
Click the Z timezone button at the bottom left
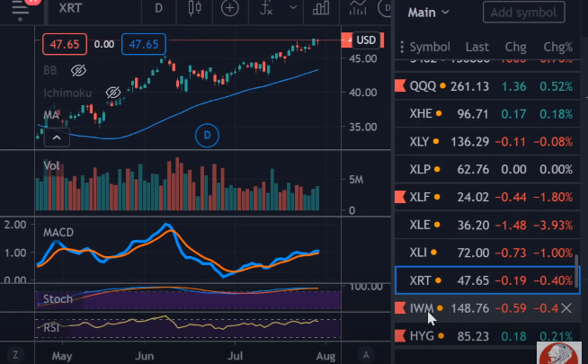tap(15, 355)
